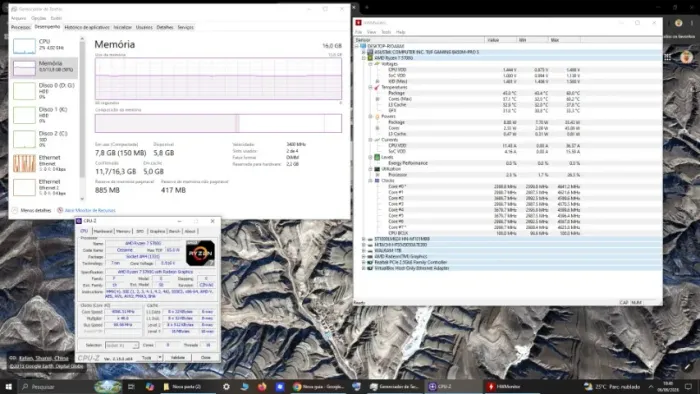This screenshot has width=700, height=394.
Task: Click the Value column header in HWMonitor
Action: [x=500, y=40]
